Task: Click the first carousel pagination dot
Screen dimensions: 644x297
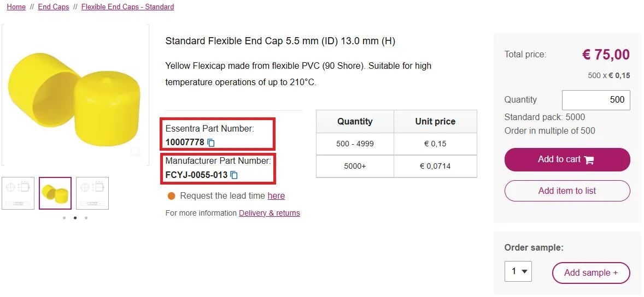Action: pyautogui.click(x=64, y=218)
